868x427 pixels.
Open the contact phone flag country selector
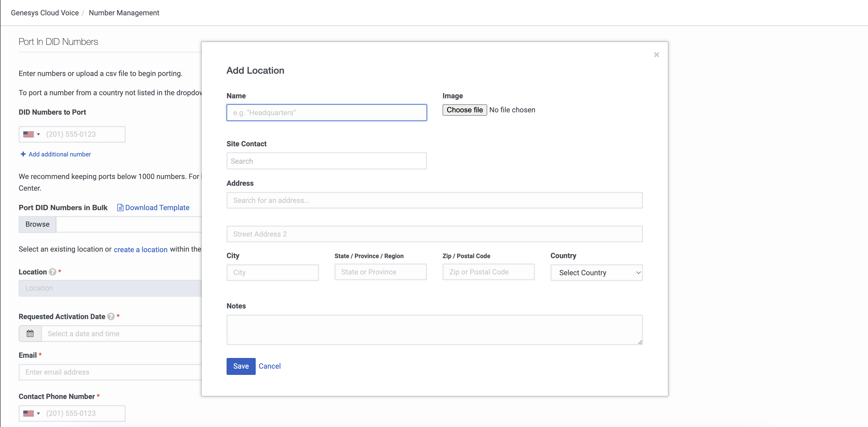pos(31,413)
